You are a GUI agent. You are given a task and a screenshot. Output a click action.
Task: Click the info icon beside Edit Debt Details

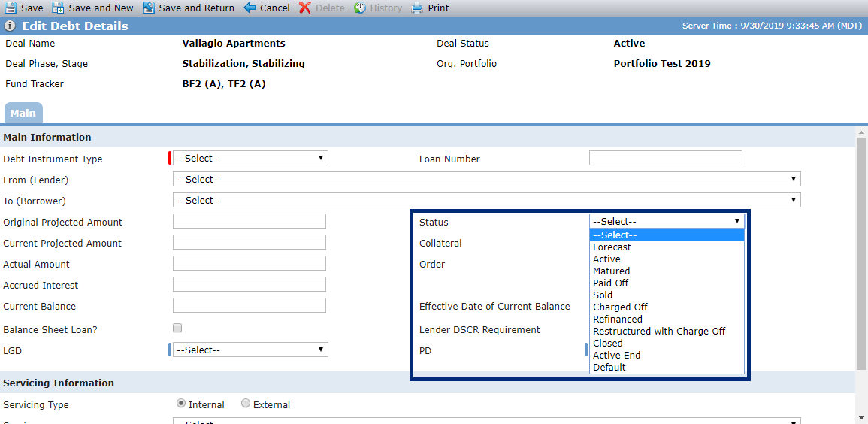pos(10,26)
